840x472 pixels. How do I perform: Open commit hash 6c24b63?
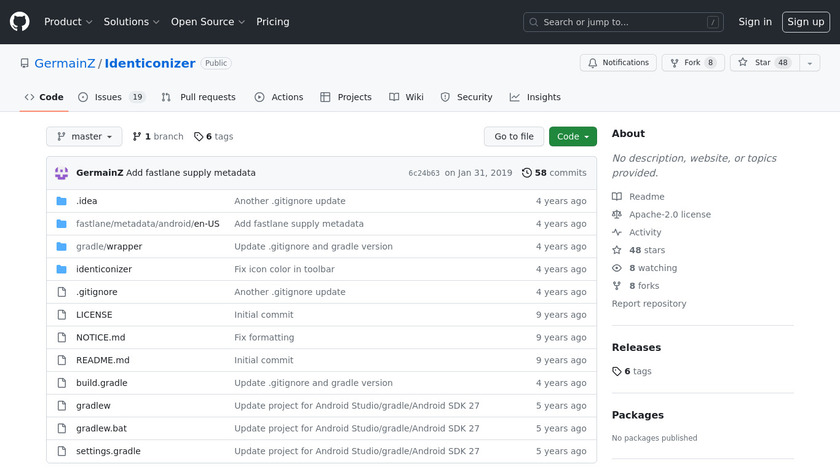(x=424, y=173)
